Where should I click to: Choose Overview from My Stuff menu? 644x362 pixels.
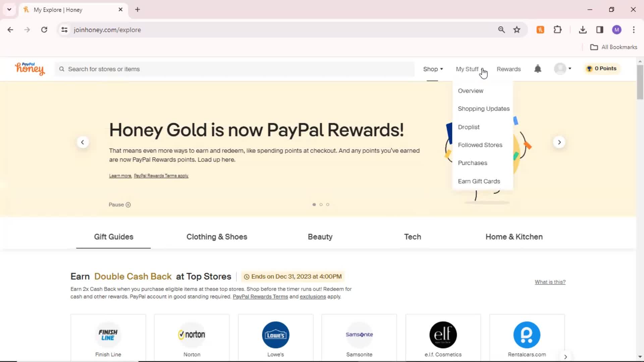coord(470,91)
